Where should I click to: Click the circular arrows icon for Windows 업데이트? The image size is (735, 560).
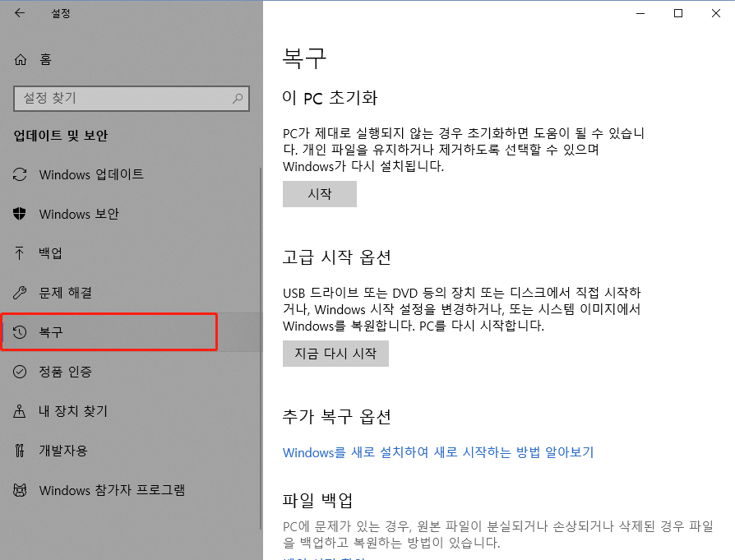click(20, 174)
